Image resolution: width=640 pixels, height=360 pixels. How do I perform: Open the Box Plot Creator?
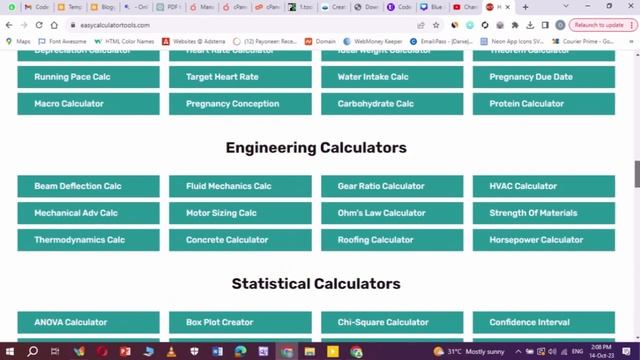click(240, 322)
